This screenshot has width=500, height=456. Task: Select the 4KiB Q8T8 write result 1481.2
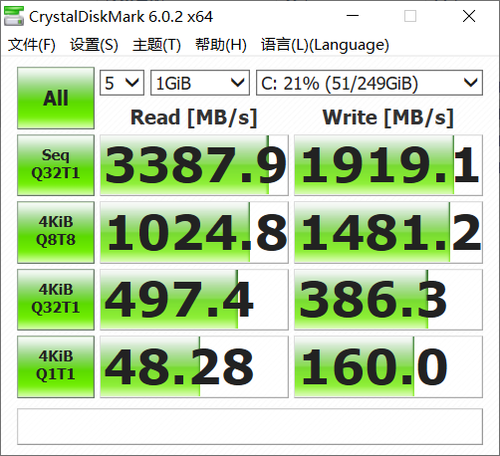click(x=388, y=232)
